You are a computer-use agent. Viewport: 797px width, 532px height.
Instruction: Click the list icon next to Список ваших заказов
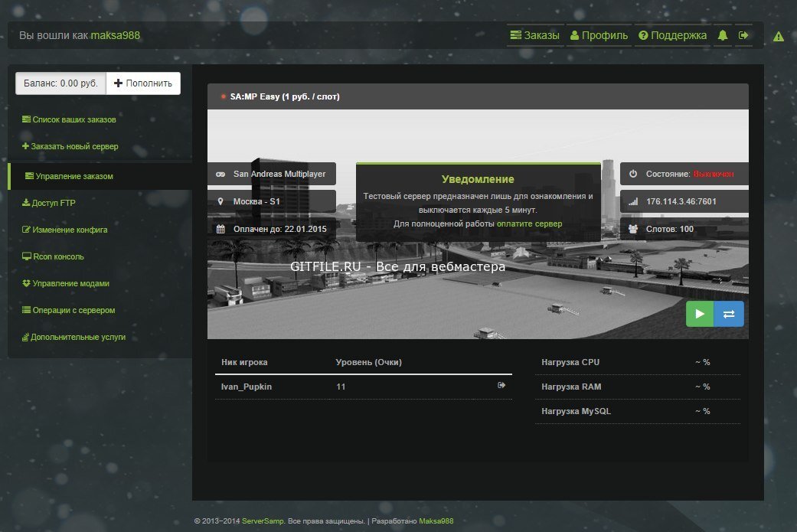26,119
